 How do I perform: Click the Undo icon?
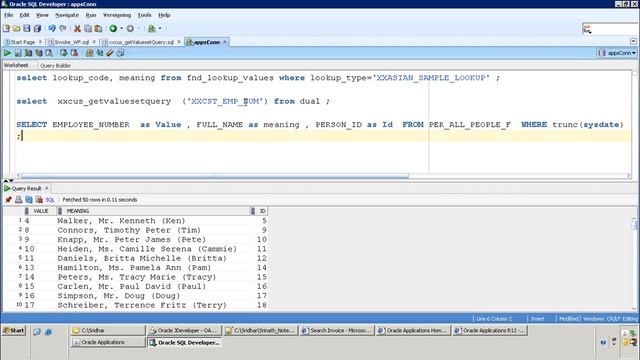[x=52, y=29]
